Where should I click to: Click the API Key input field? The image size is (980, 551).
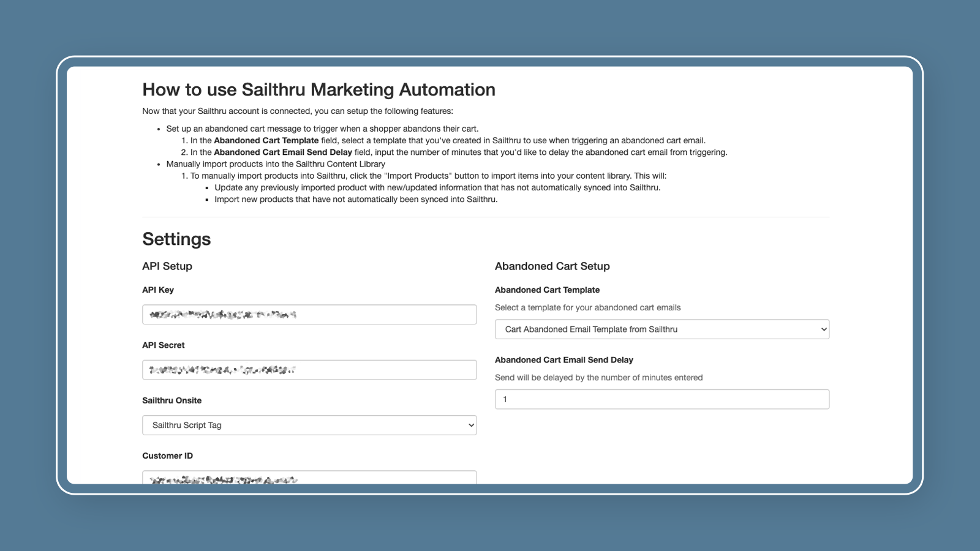pyautogui.click(x=309, y=315)
